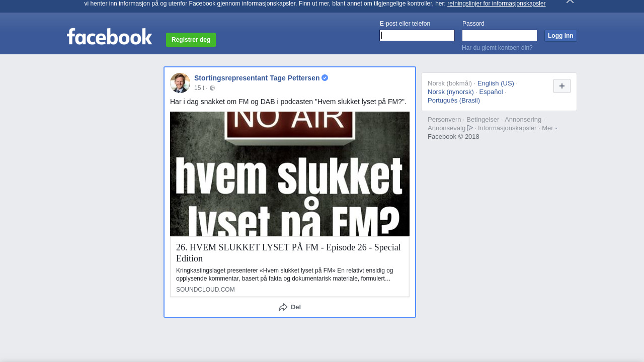
Task: Focus the E-post eller telefon field
Action: [x=417, y=35]
